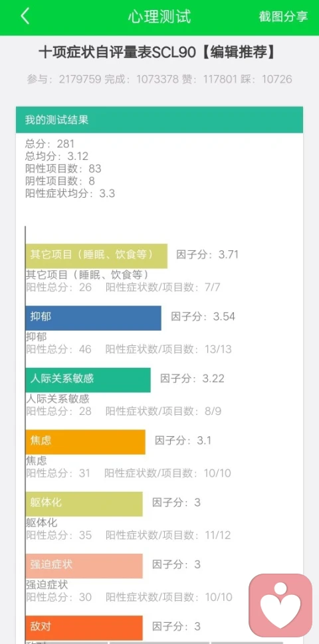Click 截图分享 share button
Image resolution: width=319 pixels, height=644 pixels.
(283, 17)
